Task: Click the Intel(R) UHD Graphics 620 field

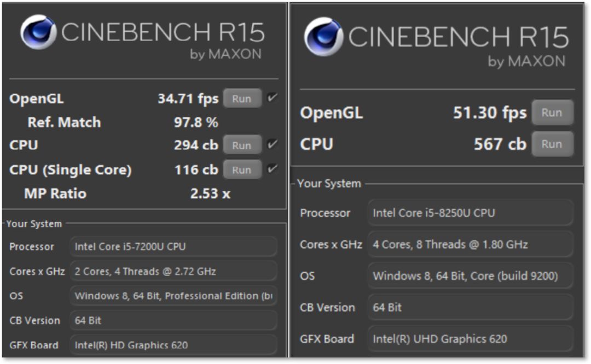Action: tap(470, 339)
